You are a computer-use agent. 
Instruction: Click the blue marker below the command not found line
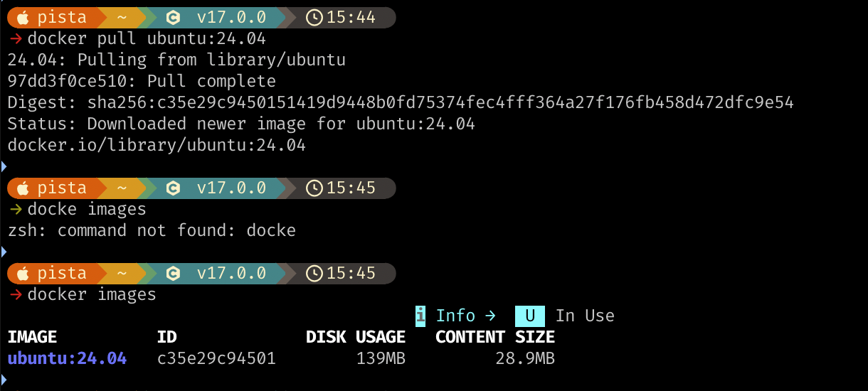4,252
